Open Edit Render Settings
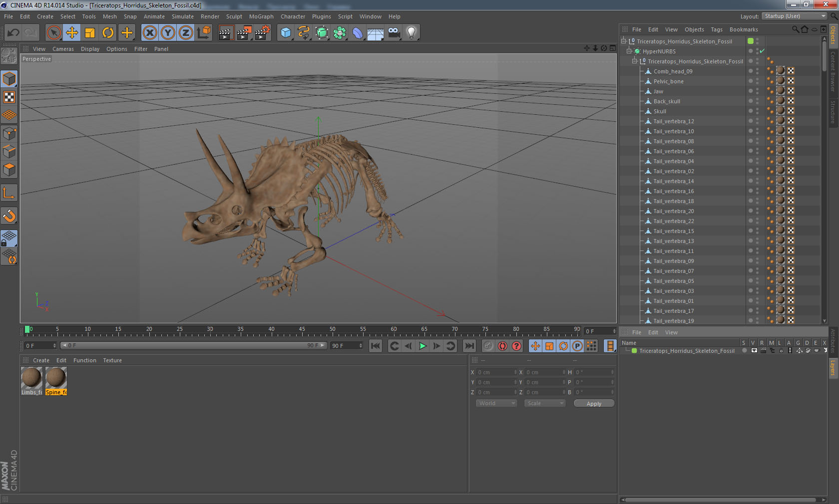 263,33
